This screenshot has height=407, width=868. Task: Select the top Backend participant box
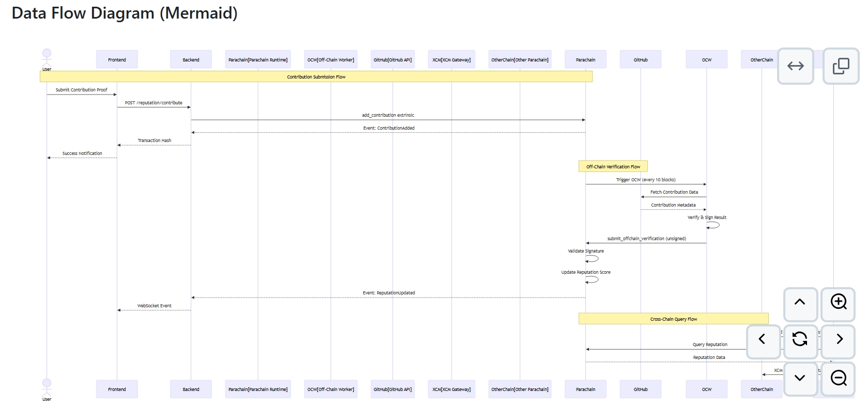click(191, 60)
